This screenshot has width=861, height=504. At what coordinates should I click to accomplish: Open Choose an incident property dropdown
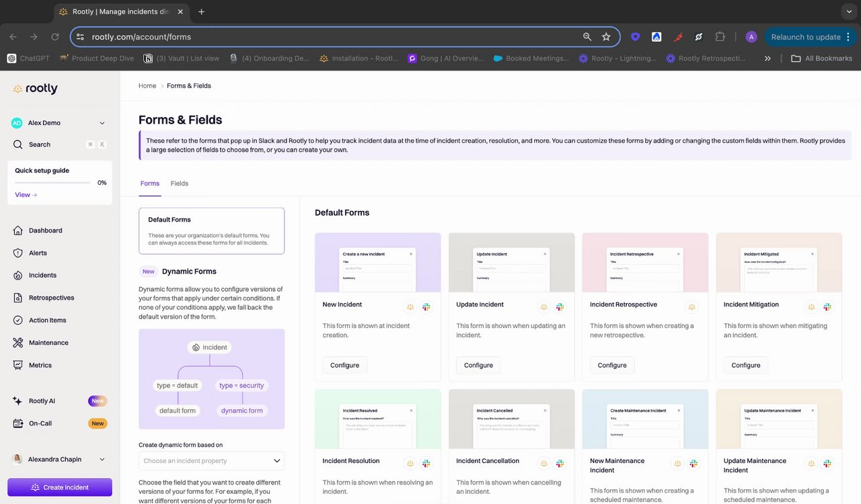coord(211,461)
